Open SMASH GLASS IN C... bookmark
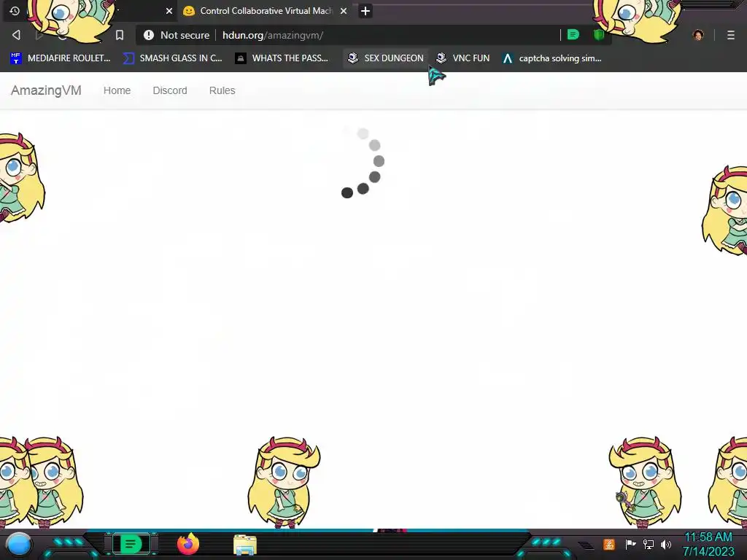 (x=173, y=58)
